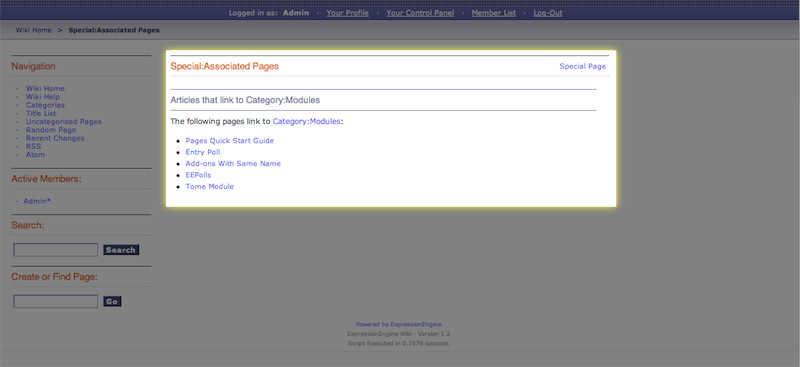The image size is (800, 367).
Task: Open Your Profile link in top bar
Action: 347,13
